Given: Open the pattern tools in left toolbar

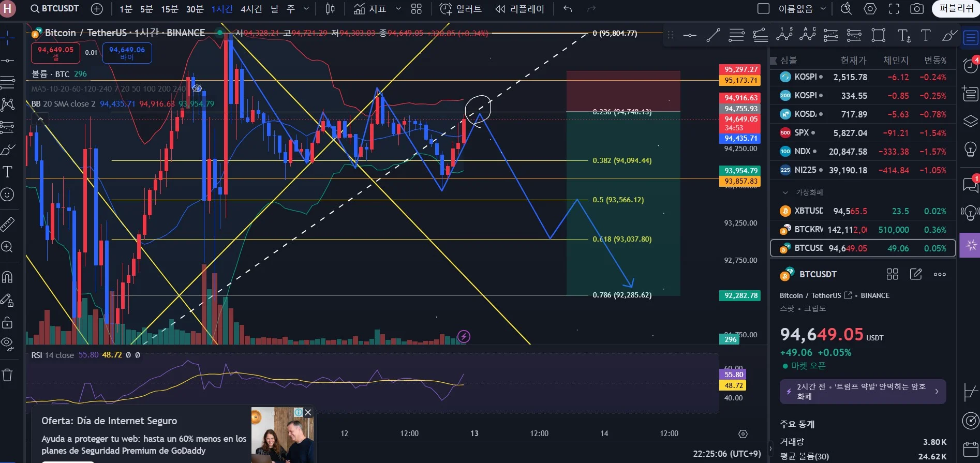Looking at the screenshot, I should 8,104.
